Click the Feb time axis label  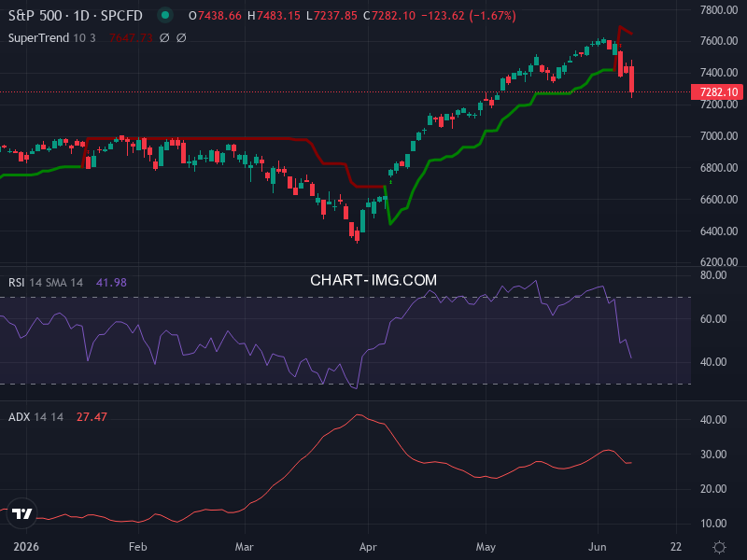(137, 547)
